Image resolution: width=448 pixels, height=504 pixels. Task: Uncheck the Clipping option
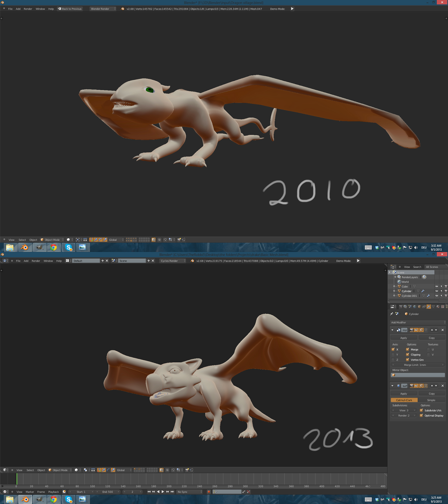pyautogui.click(x=407, y=355)
